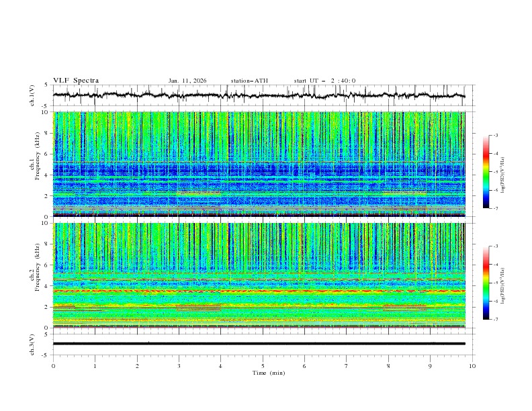The height and width of the screenshot is (411, 532).
Task: Click time axis tick label "9"
Action: [x=430, y=366]
